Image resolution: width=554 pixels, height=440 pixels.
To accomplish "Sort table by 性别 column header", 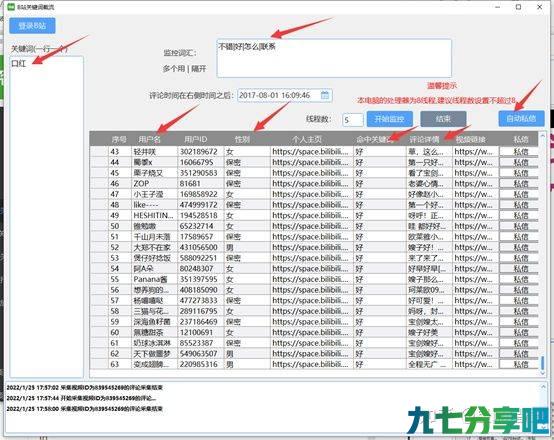I will coord(242,139).
